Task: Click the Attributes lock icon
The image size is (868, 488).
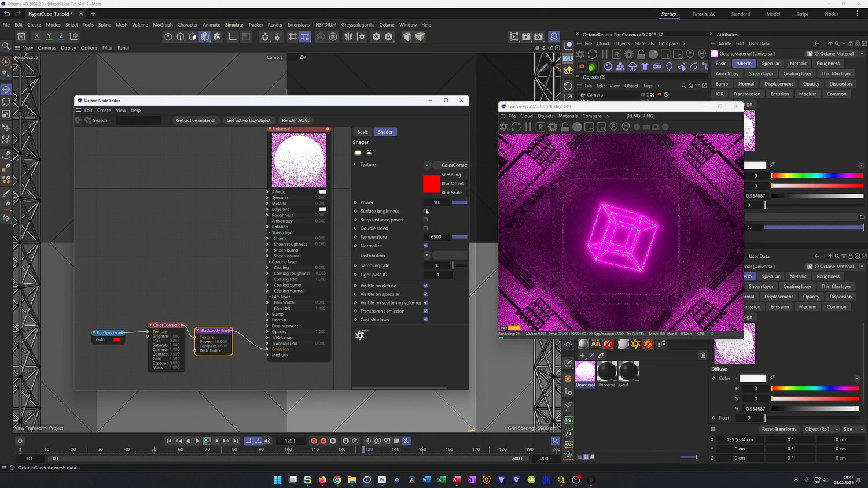Action: tap(850, 43)
